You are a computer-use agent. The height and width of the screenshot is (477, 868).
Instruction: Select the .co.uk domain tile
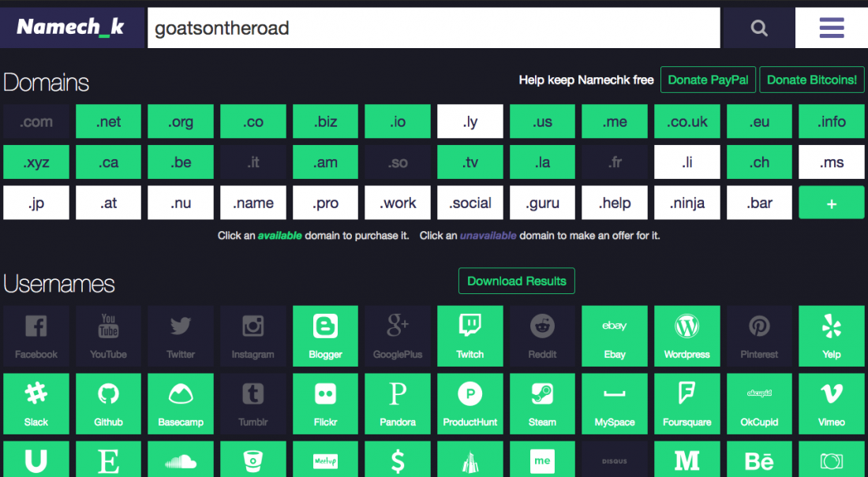pos(687,121)
